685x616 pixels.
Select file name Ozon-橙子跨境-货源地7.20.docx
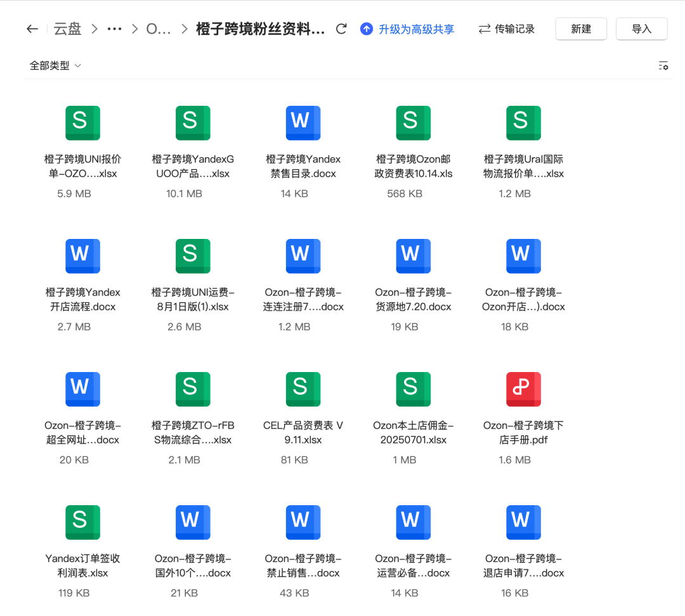[414, 300]
